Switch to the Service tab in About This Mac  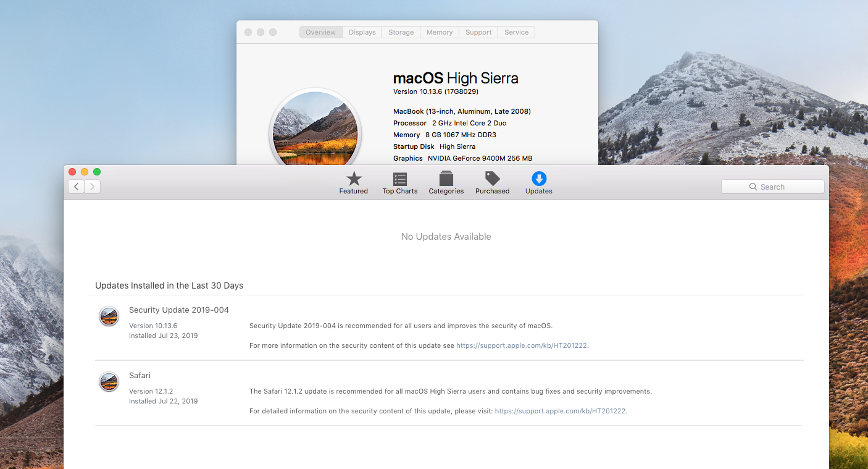517,32
